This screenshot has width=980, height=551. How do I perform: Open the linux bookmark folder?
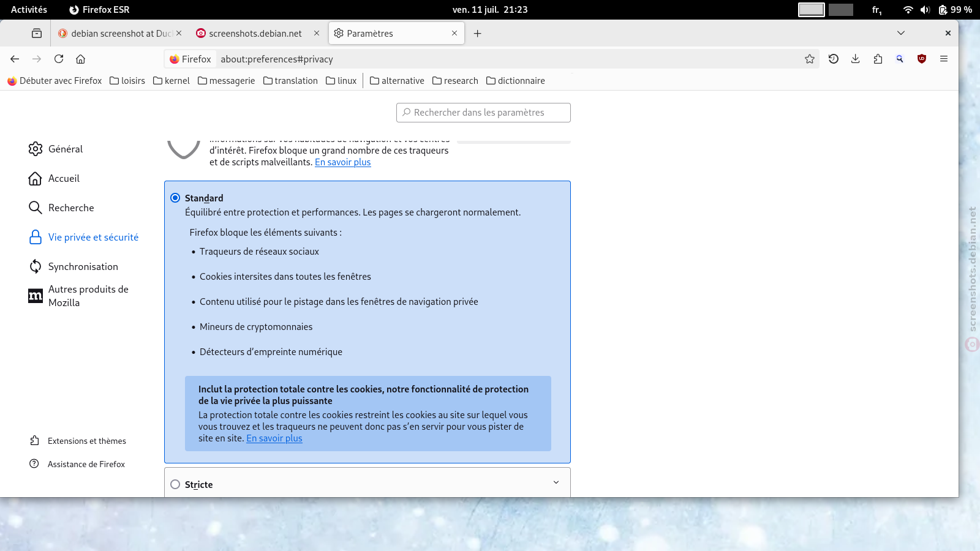341,81
